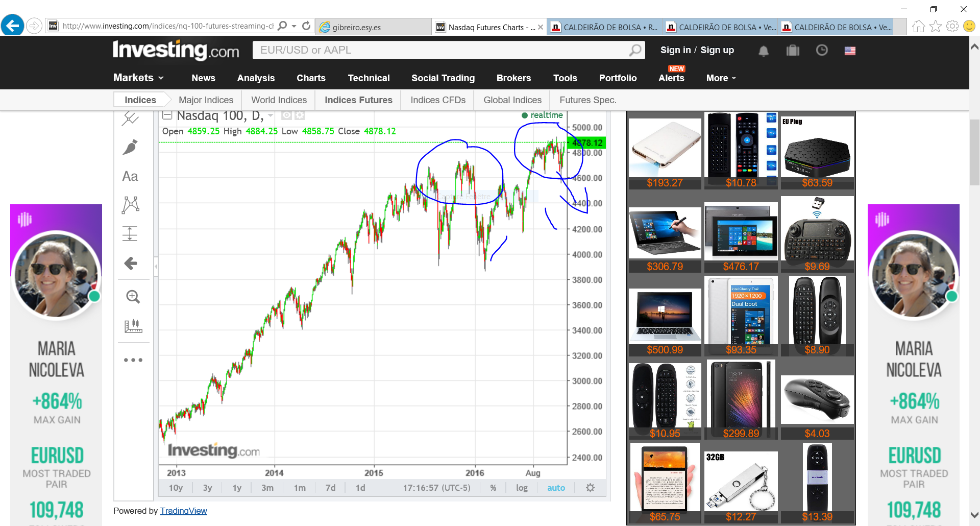
Task: Open chart properties gear at bottom
Action: pos(591,488)
